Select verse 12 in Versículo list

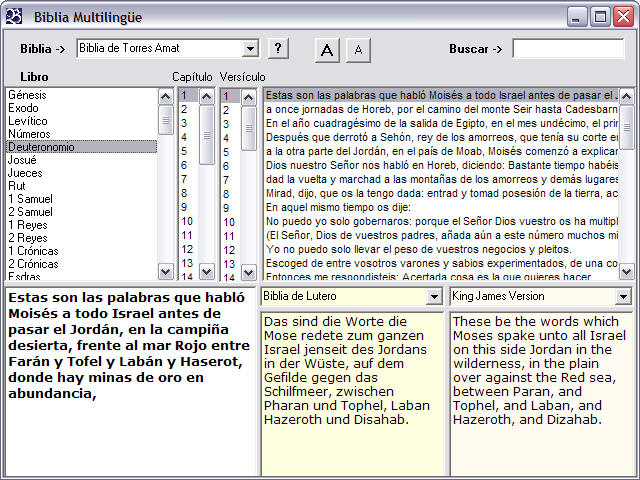pos(231,250)
